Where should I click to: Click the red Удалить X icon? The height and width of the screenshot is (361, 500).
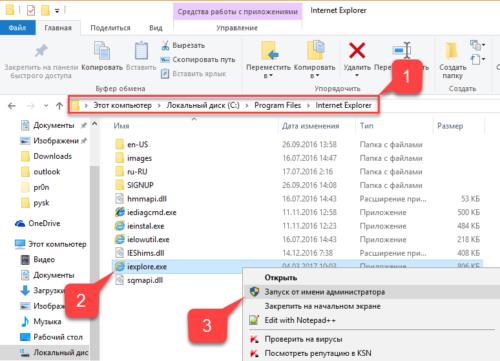pyautogui.click(x=357, y=51)
